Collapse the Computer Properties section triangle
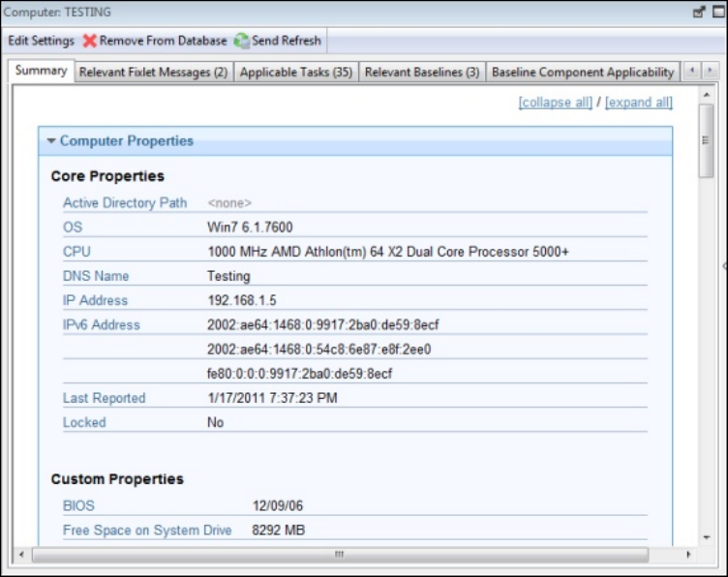The height and width of the screenshot is (577, 728). click(x=51, y=140)
